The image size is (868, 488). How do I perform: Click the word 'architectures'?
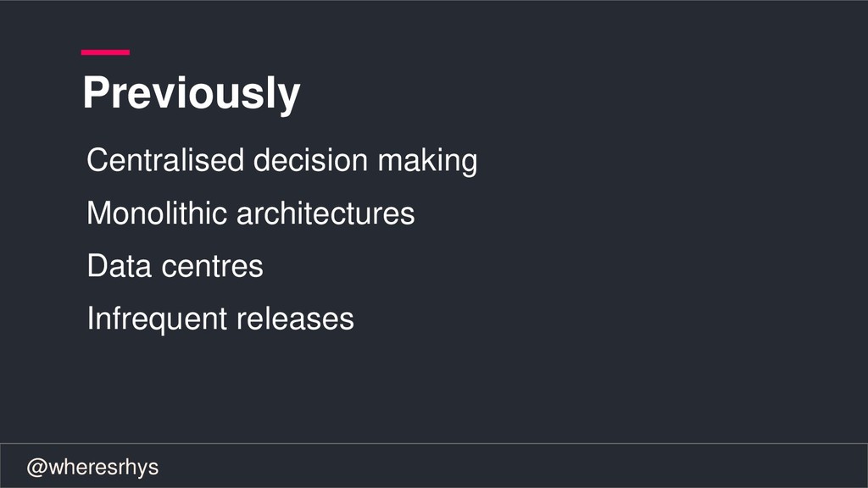pyautogui.click(x=325, y=213)
